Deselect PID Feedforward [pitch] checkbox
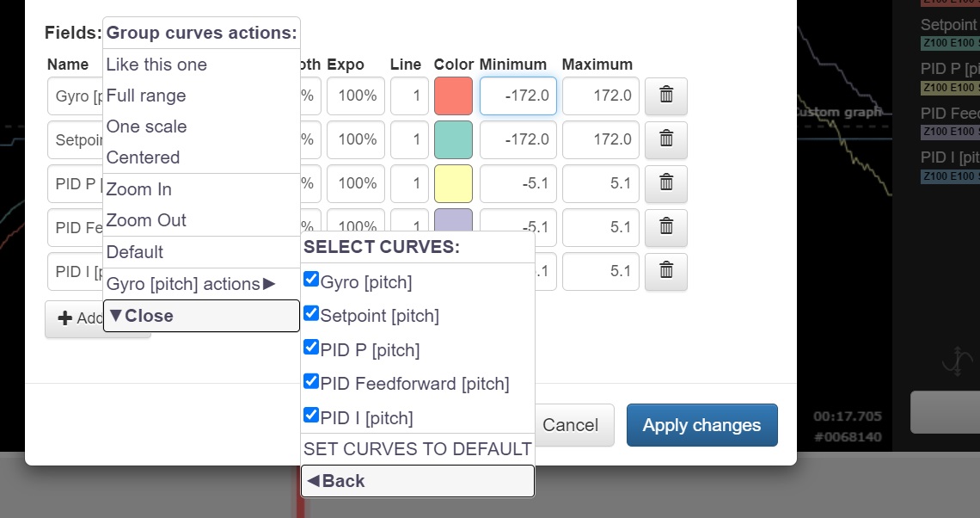Screen dimensions: 980x518 click(311, 382)
